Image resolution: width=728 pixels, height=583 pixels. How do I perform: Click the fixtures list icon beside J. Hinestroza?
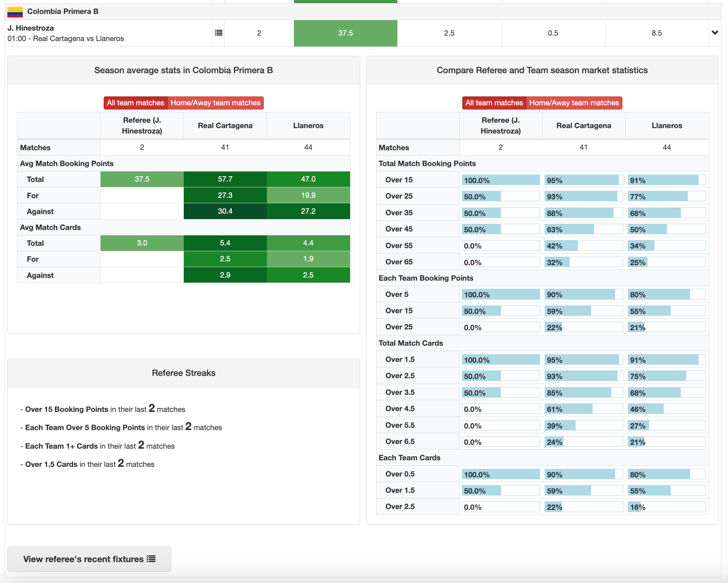[x=219, y=33]
